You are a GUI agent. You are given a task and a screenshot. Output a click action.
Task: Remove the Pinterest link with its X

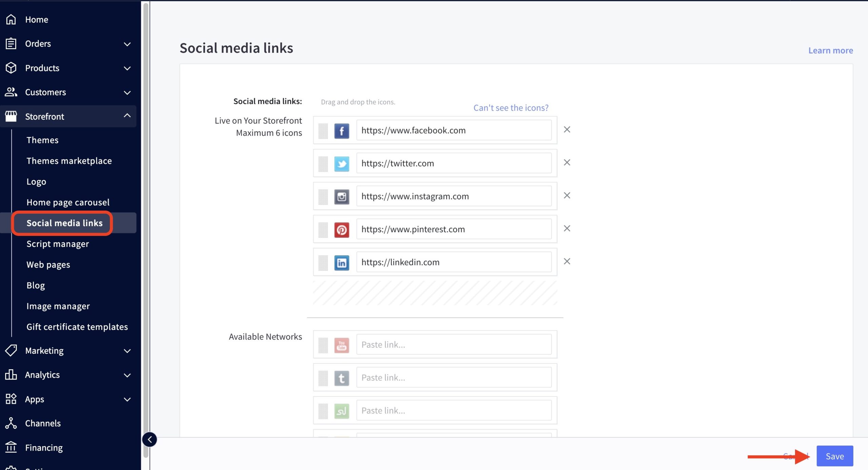[567, 229]
